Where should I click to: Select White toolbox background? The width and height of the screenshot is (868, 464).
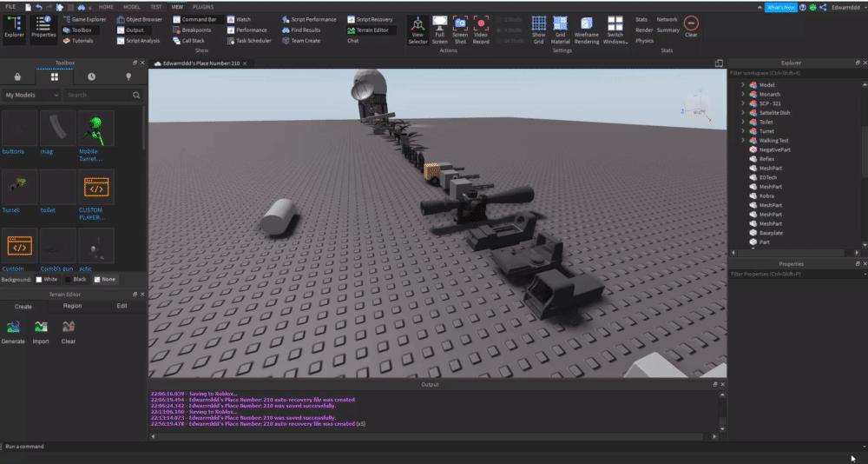point(47,280)
